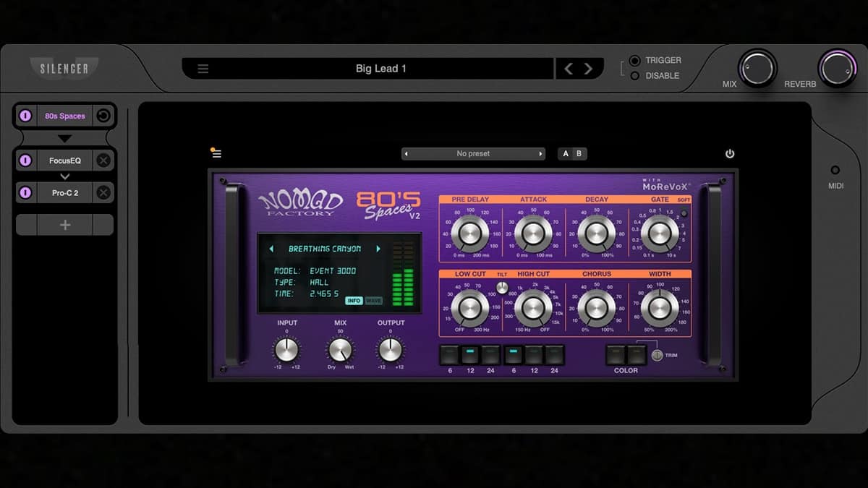Viewport: 868px width, 488px height.
Task: Click the INPUT gain knob
Action: [x=286, y=350]
